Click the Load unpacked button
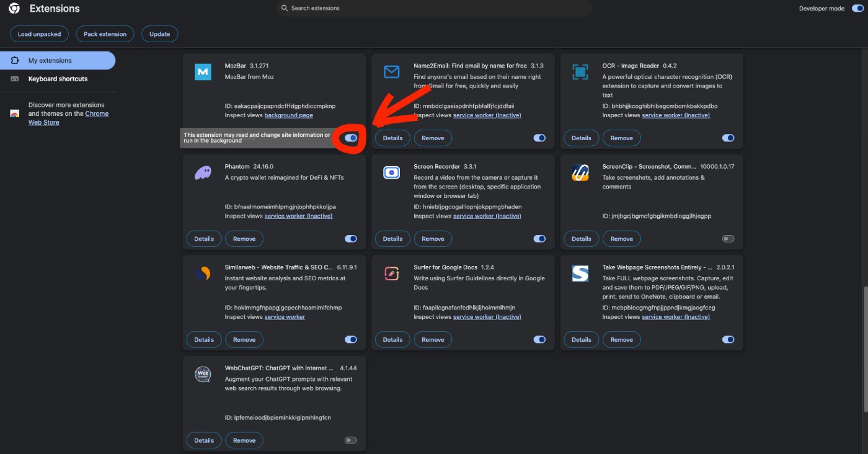 point(39,33)
